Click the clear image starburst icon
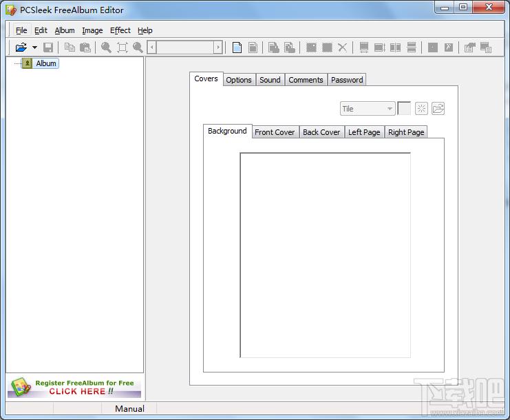The image size is (510, 420). pyautogui.click(x=421, y=109)
